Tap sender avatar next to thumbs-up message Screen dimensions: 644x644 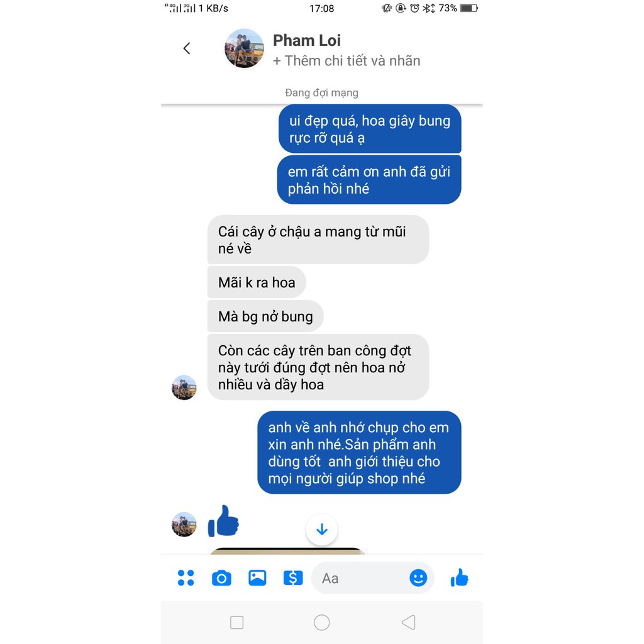point(184,524)
